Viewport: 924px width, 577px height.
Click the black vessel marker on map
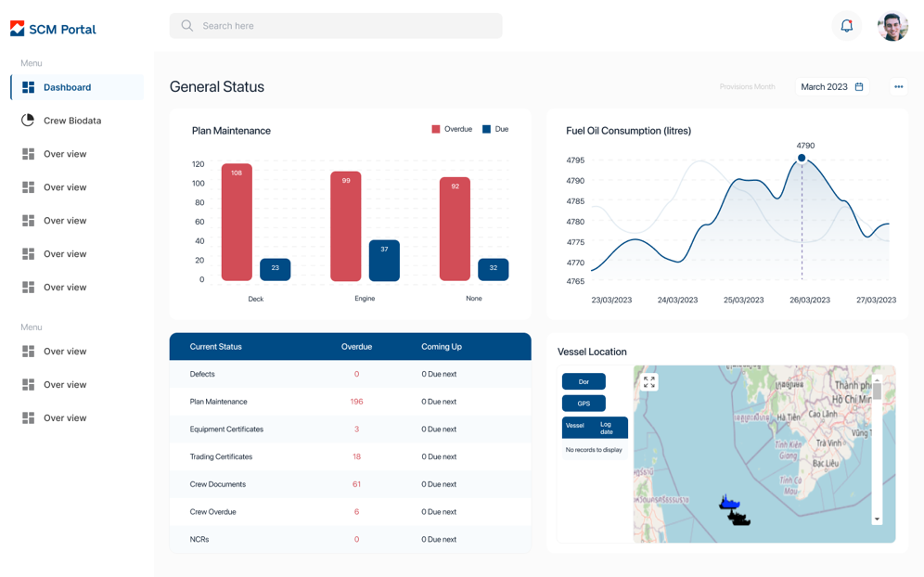(x=739, y=519)
